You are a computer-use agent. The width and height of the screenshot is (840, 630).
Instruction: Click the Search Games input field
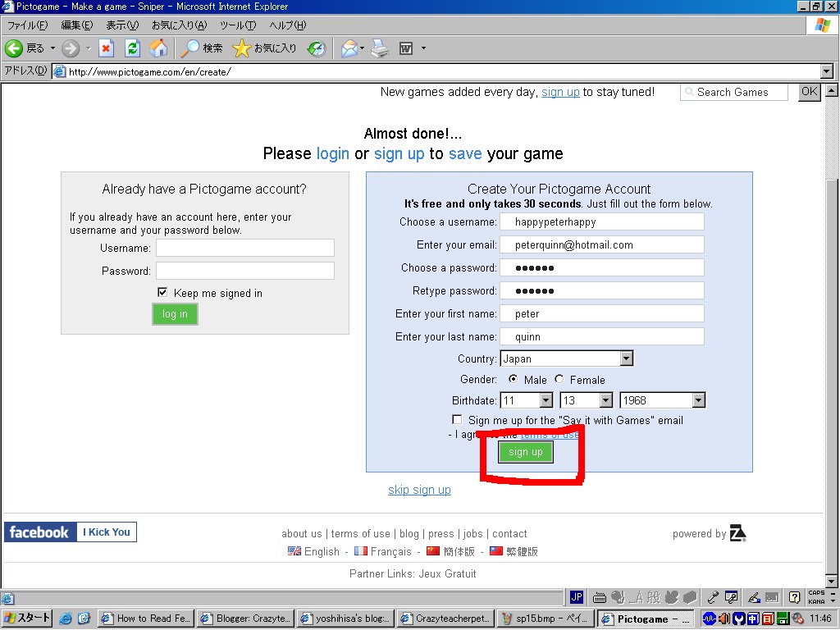(x=734, y=92)
